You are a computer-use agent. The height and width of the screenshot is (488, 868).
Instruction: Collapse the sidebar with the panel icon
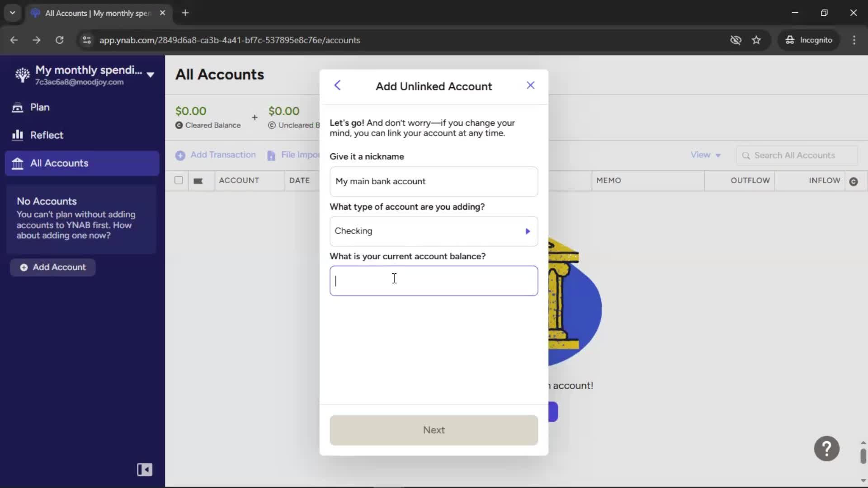click(145, 469)
